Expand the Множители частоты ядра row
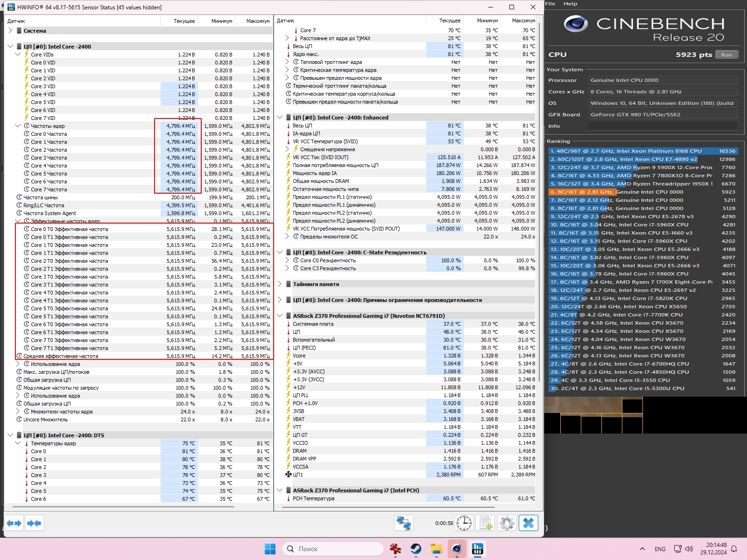 (18, 412)
